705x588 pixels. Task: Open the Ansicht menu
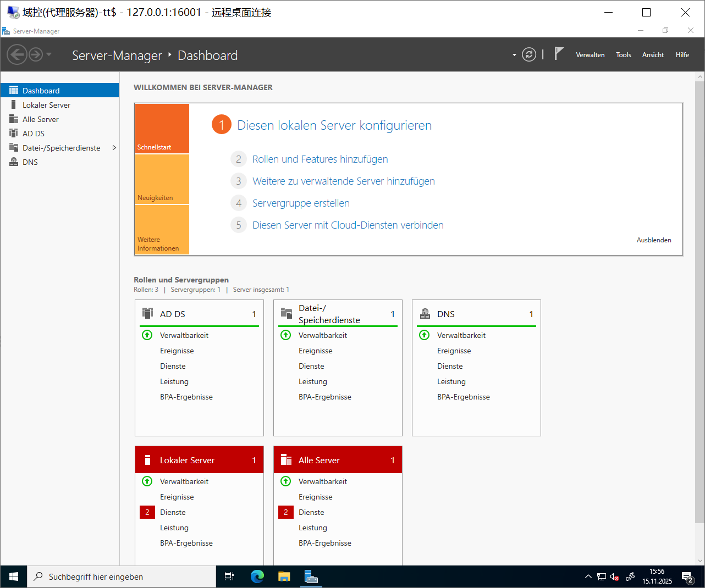click(x=653, y=55)
